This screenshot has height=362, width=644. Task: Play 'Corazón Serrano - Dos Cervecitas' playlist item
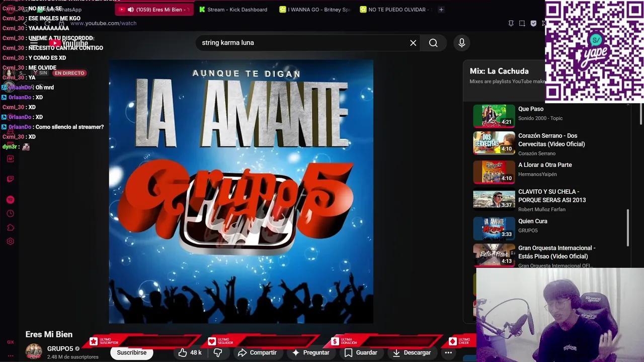[x=551, y=140]
